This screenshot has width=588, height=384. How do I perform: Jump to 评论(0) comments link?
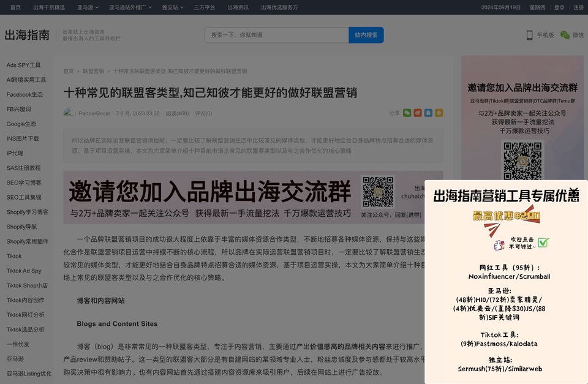pos(203,113)
